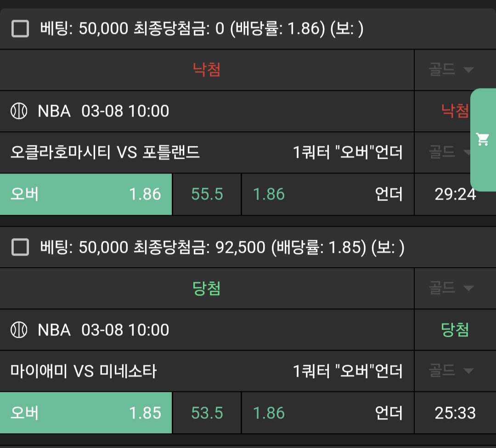Click the 53.5 line value
The height and width of the screenshot is (448, 496).
tap(207, 413)
